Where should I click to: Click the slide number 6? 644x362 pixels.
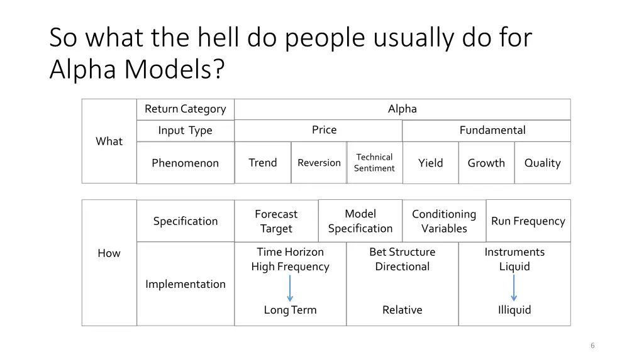[592, 346]
